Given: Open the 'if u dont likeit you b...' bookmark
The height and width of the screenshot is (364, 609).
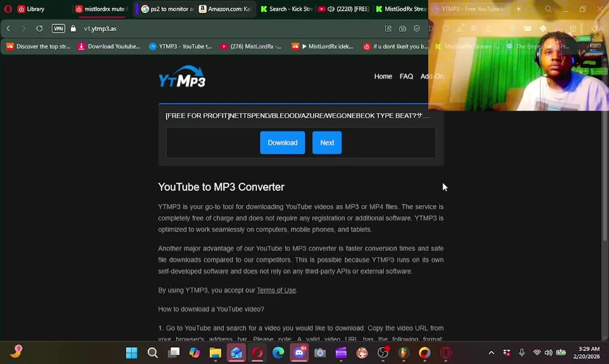Looking at the screenshot, I should (x=396, y=47).
